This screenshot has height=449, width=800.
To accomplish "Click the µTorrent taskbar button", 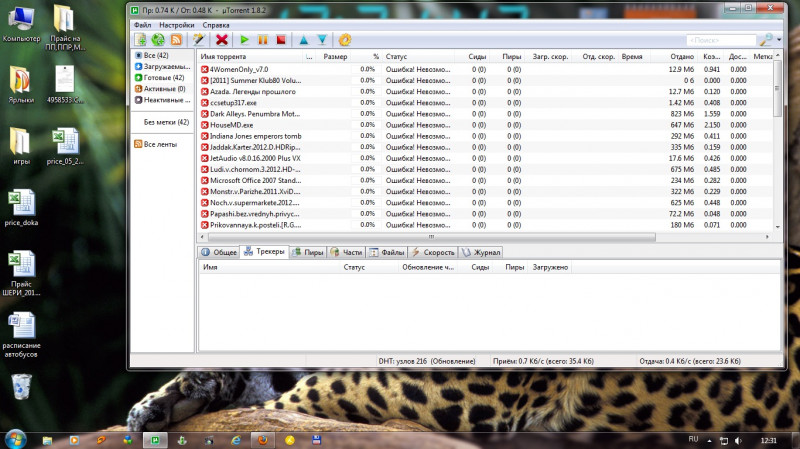I will 155,440.
